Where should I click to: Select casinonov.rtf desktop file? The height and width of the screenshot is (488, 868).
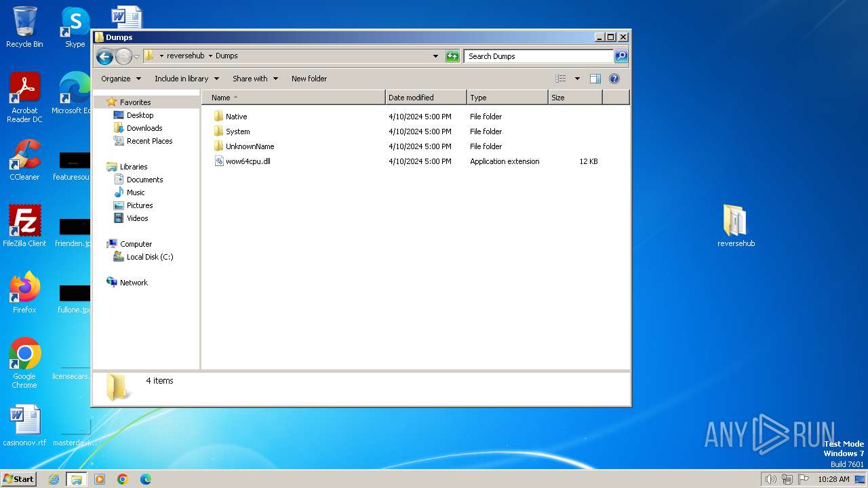(x=24, y=426)
